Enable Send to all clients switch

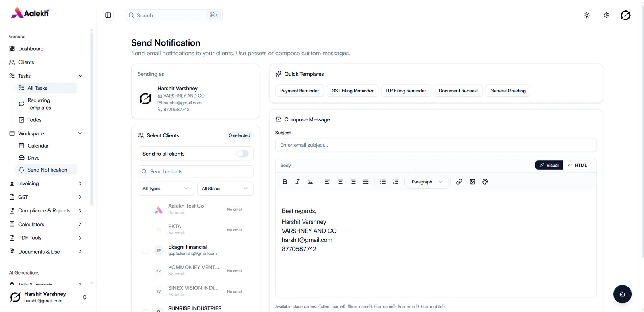click(242, 154)
